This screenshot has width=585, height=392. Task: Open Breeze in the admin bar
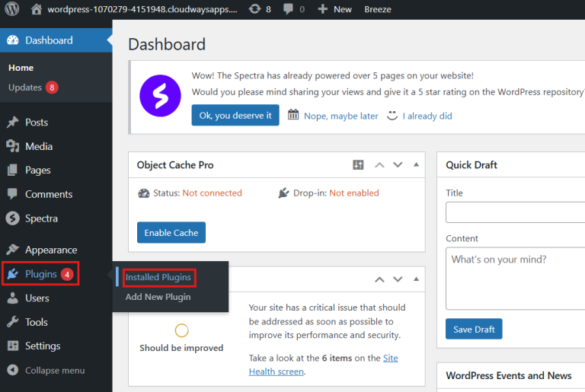click(378, 9)
